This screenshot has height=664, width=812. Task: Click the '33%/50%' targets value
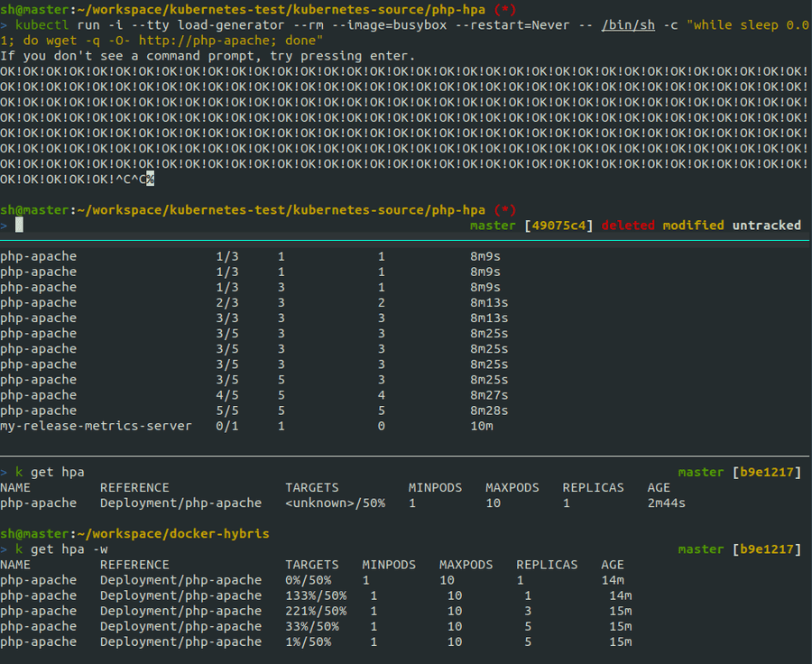[312, 627]
